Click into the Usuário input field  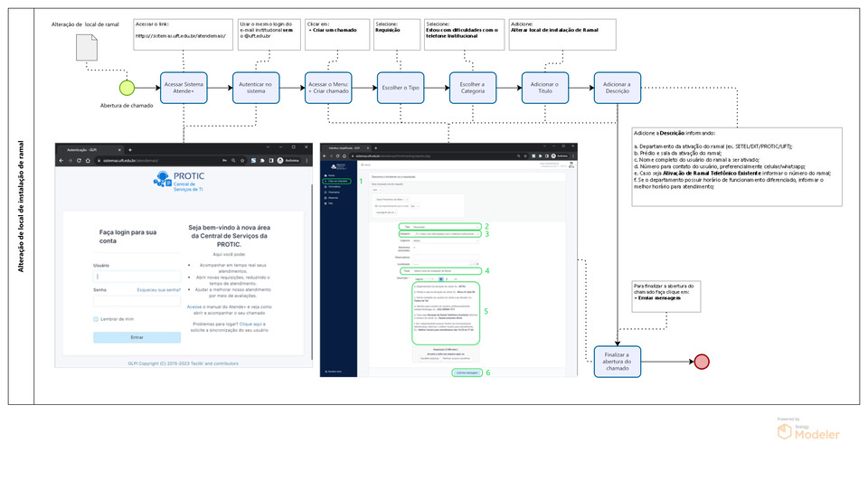[137, 275]
